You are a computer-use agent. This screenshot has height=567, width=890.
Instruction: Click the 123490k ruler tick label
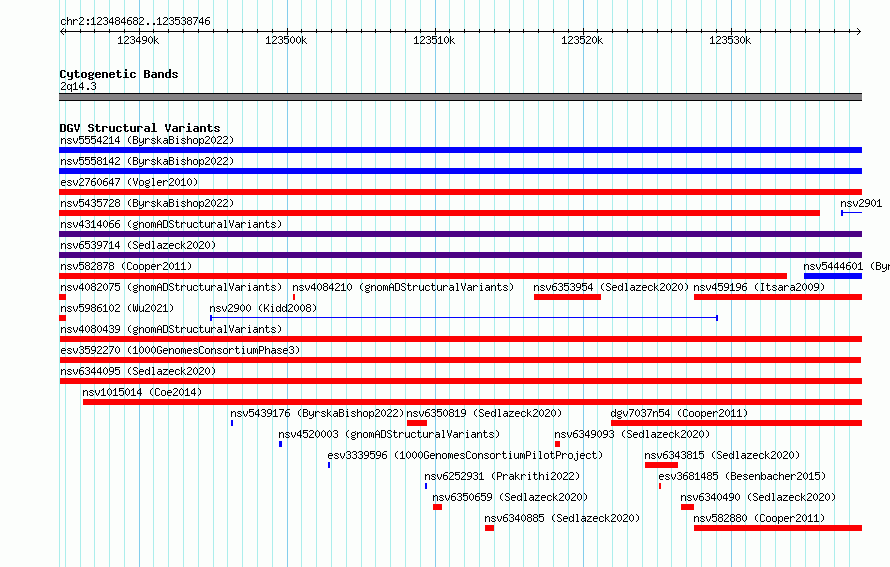[138, 40]
